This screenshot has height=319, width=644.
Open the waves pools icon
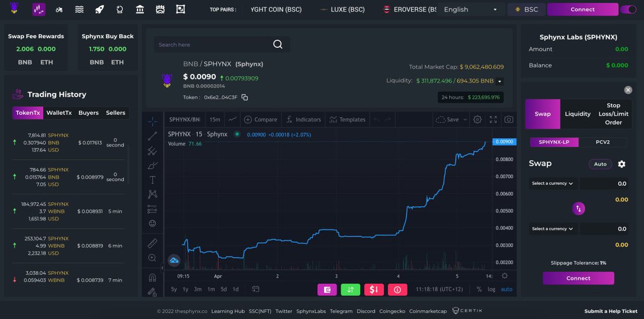[x=79, y=9]
